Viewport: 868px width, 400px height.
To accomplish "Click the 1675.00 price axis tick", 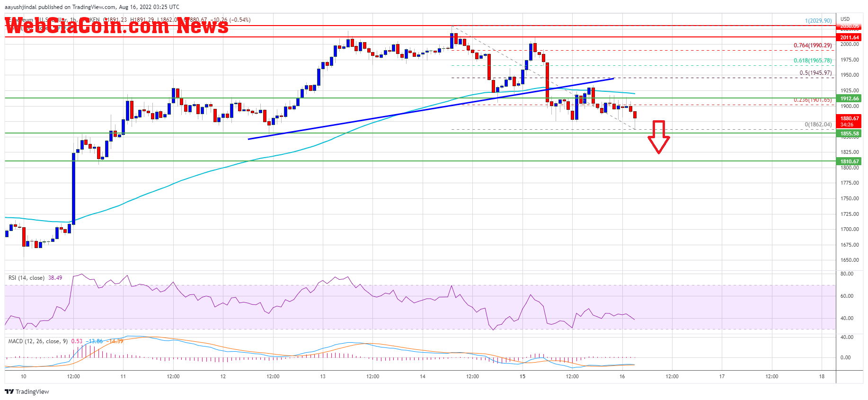I will coord(850,245).
